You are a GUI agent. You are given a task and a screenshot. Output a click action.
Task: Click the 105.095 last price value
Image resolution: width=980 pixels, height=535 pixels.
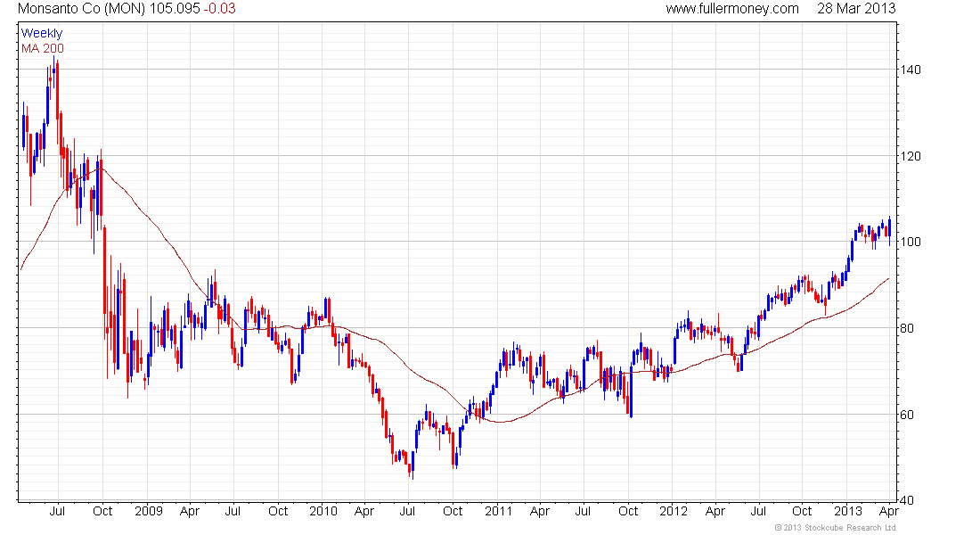pos(175,9)
